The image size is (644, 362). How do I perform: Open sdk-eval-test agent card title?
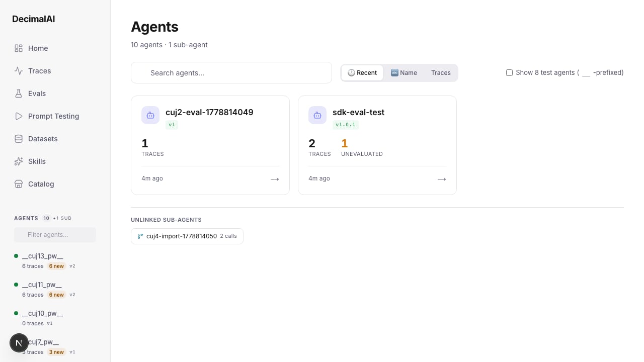pos(358,112)
